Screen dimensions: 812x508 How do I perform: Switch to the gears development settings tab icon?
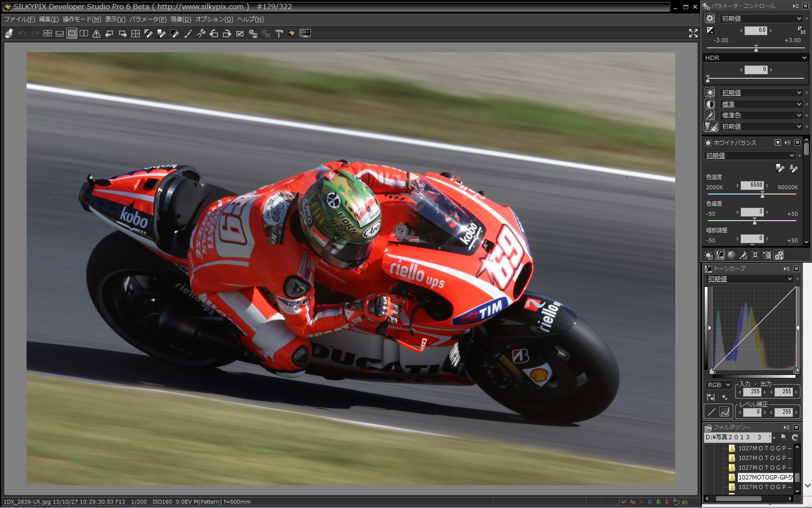pos(779,255)
